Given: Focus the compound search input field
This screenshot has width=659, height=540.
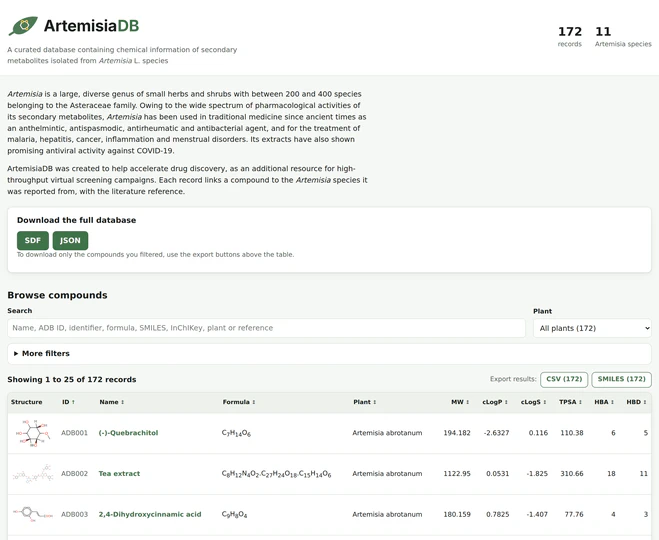Looking at the screenshot, I should (x=266, y=328).
